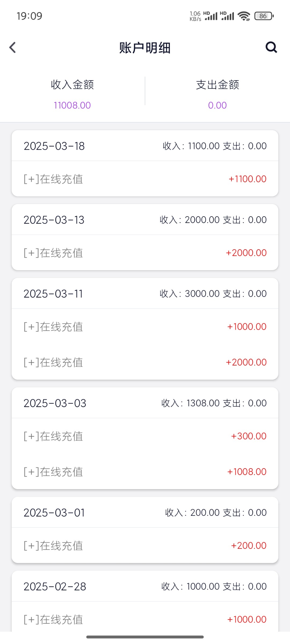
Task: Open the +300.00 online recharge entry
Action: click(x=145, y=436)
